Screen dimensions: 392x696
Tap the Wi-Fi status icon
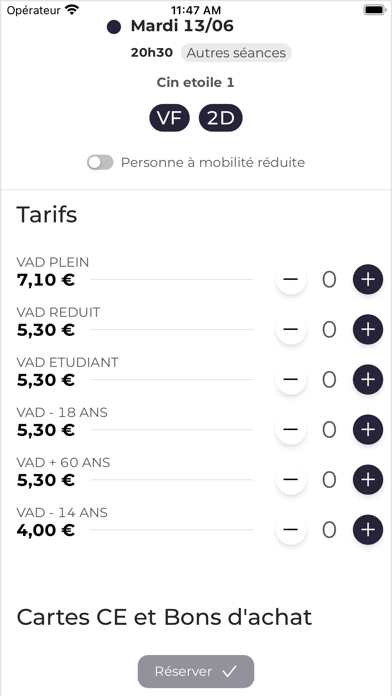tap(72, 9)
